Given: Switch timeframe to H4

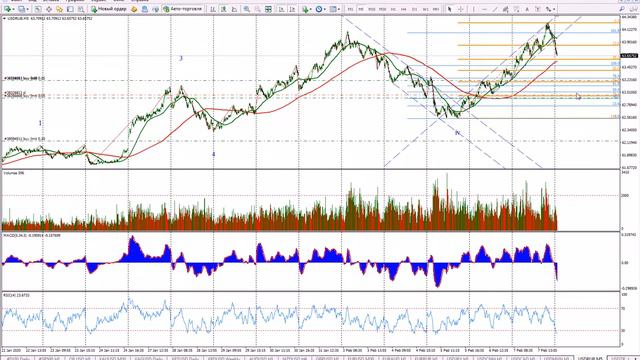Looking at the screenshot, I should (x=404, y=9).
